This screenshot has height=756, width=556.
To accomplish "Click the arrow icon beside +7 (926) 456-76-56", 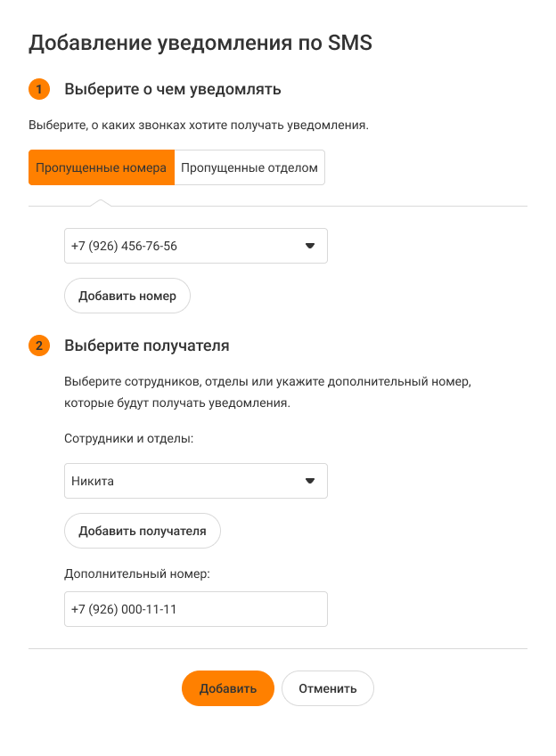I will point(310,246).
